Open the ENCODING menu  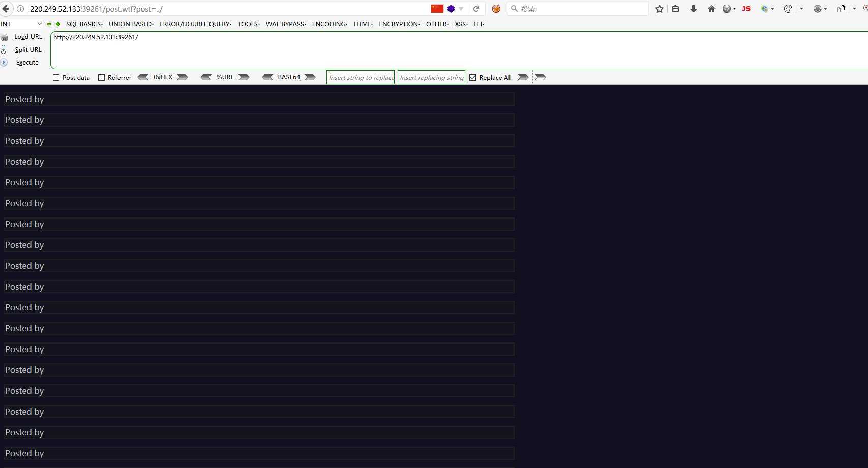point(330,24)
